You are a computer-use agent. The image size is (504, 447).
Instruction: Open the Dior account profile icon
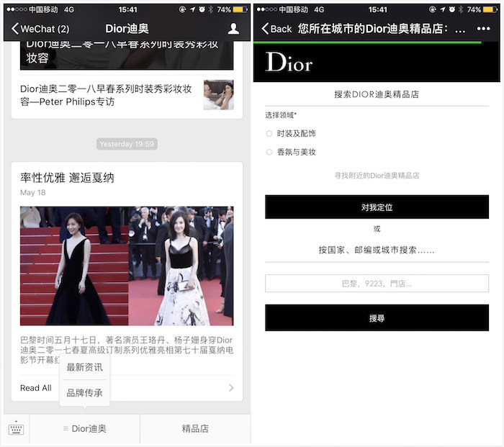(x=233, y=29)
